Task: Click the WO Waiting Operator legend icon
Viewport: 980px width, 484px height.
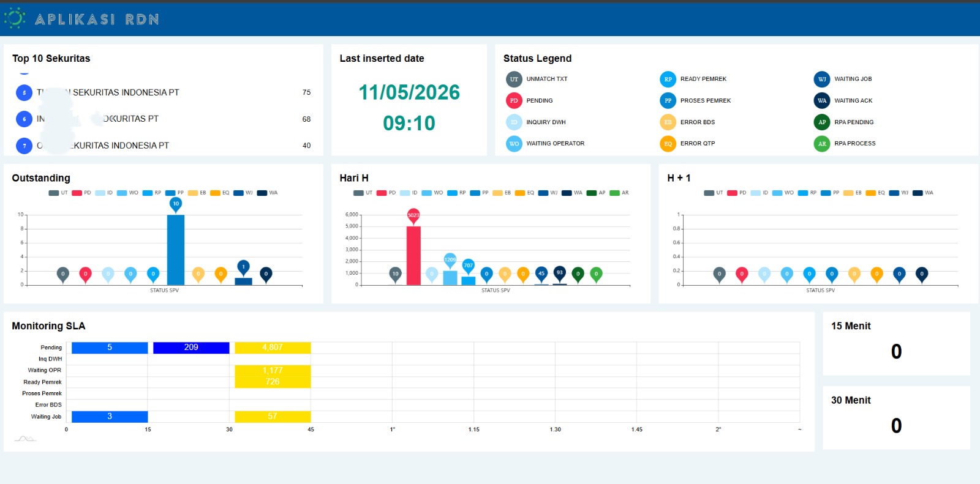Action: [514, 143]
